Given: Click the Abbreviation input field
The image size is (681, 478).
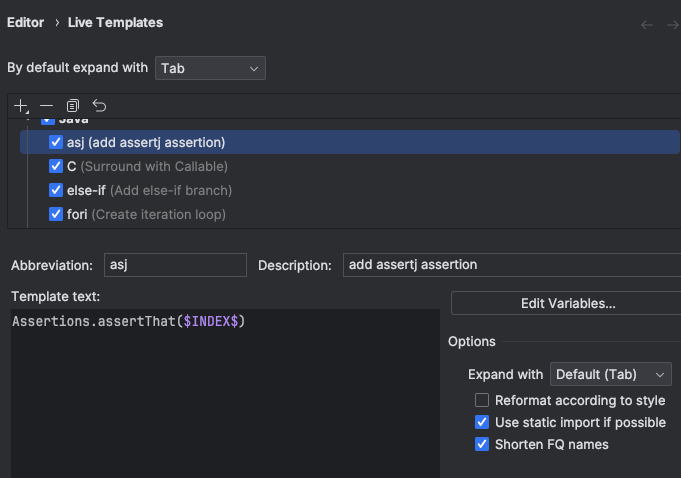Looking at the screenshot, I should (175, 265).
